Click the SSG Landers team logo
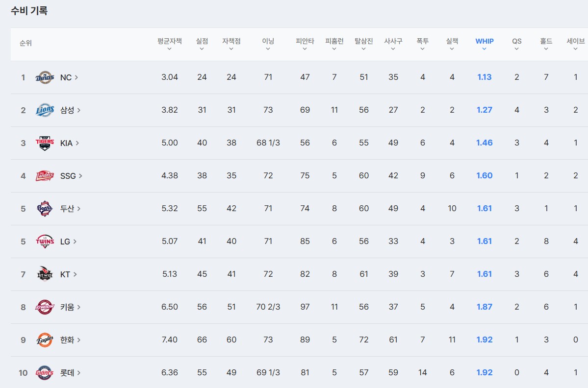The width and height of the screenshot is (588, 388). click(x=45, y=176)
